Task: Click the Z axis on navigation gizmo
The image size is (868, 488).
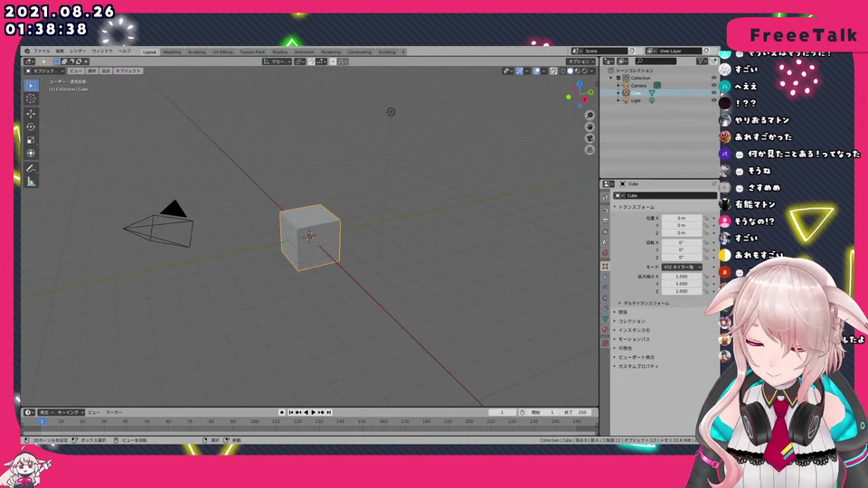Action: pyautogui.click(x=580, y=84)
